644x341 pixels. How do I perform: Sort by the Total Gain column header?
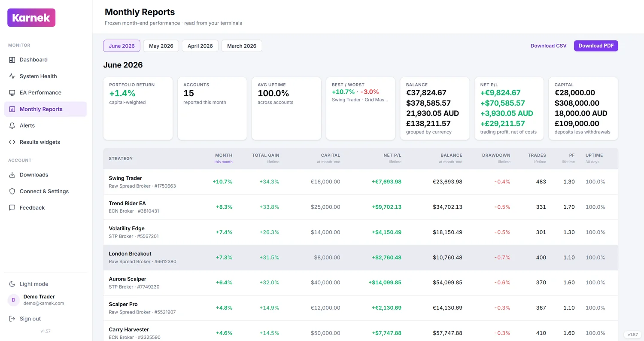[266, 155]
